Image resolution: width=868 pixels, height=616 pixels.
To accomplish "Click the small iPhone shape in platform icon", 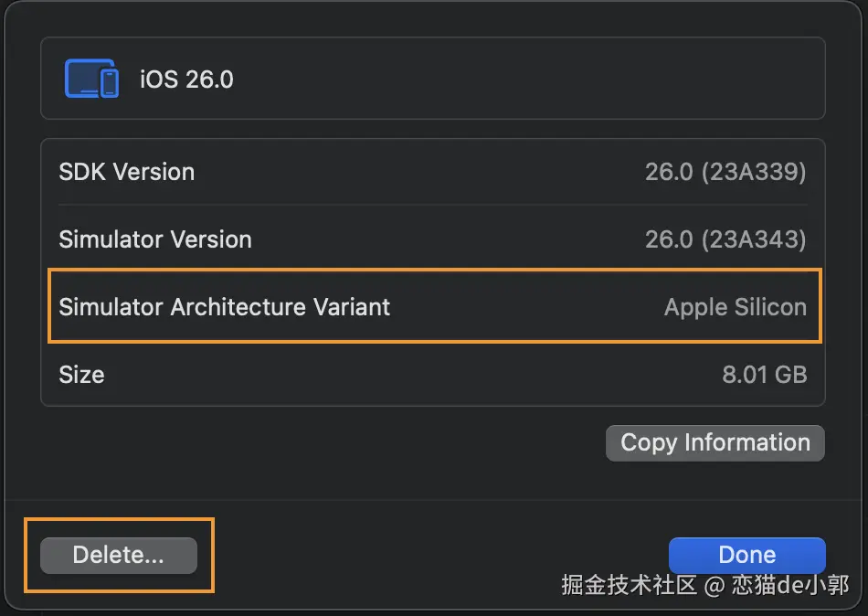I will coord(110,83).
